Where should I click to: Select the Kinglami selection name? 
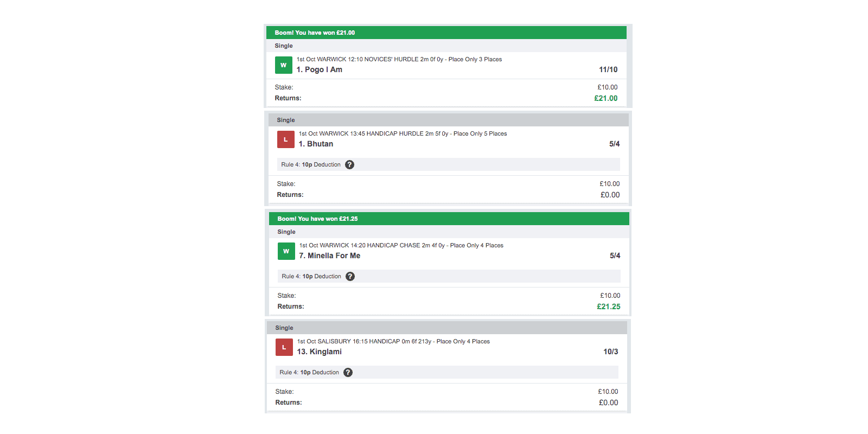click(320, 352)
